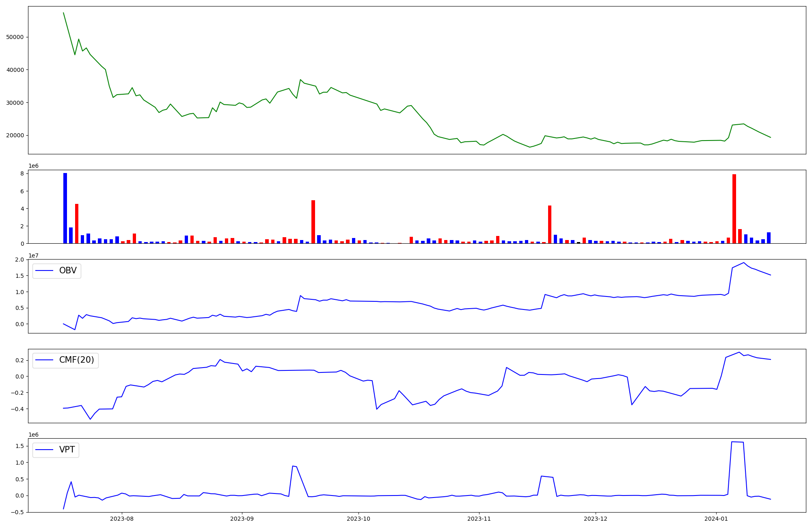Select the 2023-08 x-axis date label
The width and height of the screenshot is (812, 528).
(x=122, y=519)
